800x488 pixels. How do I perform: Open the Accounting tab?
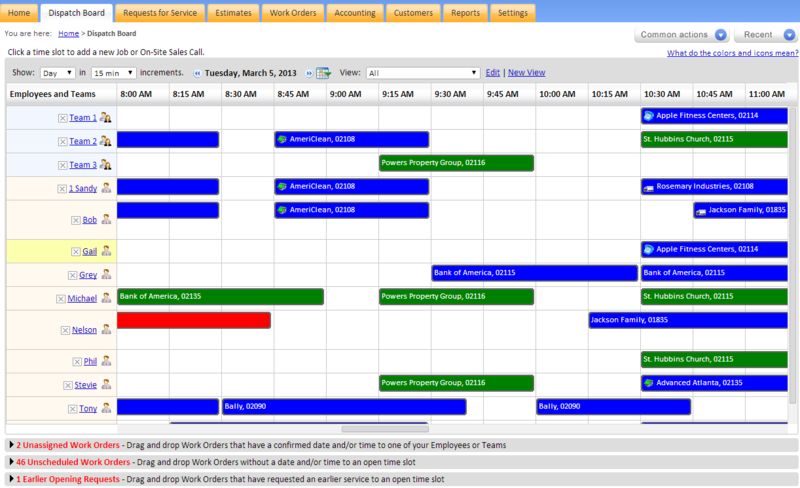tap(355, 13)
